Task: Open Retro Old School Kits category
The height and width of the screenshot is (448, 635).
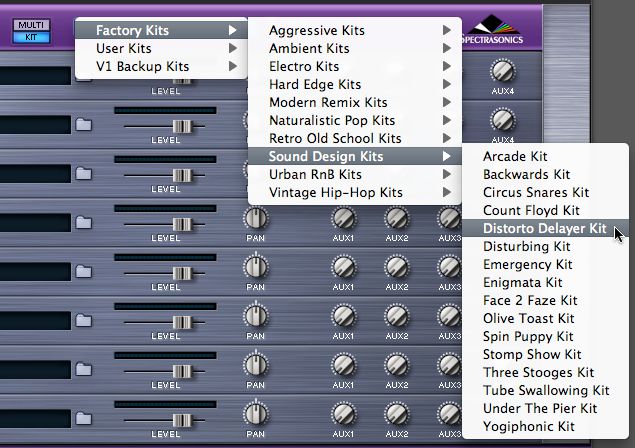Action: pos(355,138)
